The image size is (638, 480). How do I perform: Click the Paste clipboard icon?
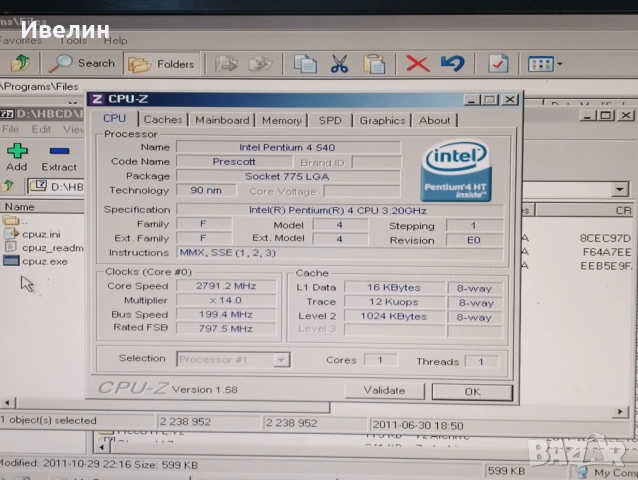point(374,64)
